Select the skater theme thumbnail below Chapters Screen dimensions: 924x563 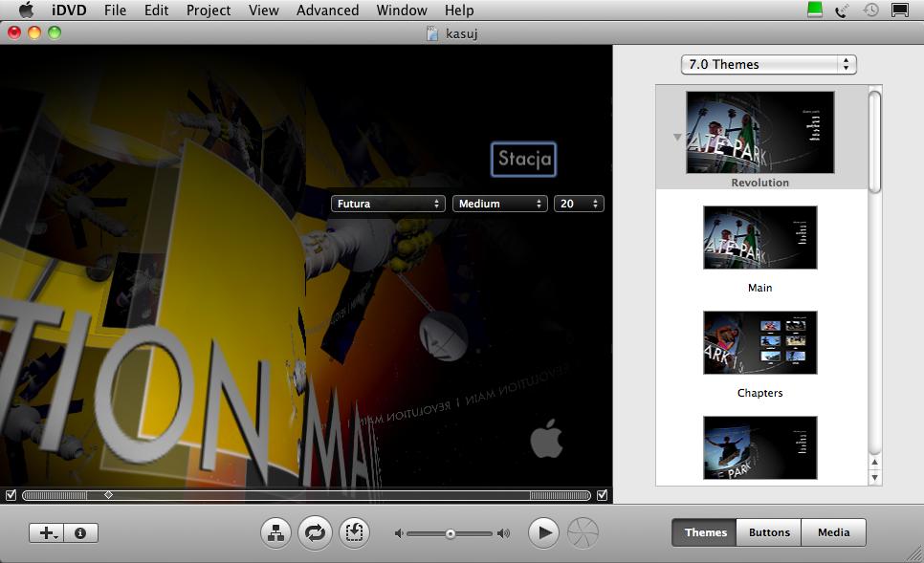[x=760, y=448]
